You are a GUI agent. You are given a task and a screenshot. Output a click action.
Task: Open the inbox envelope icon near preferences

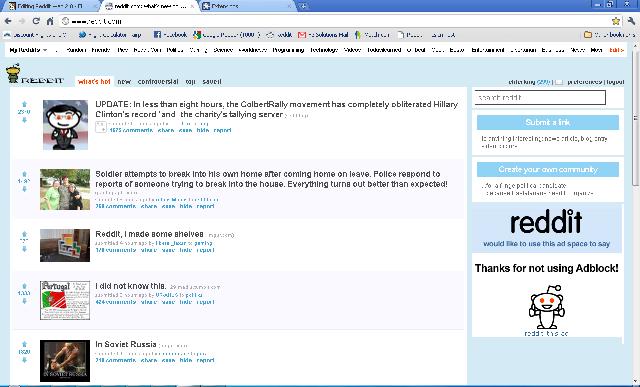pyautogui.click(x=559, y=82)
